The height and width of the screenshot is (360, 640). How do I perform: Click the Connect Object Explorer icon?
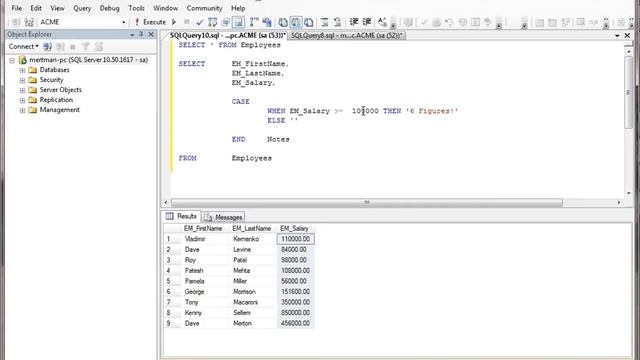click(47, 47)
